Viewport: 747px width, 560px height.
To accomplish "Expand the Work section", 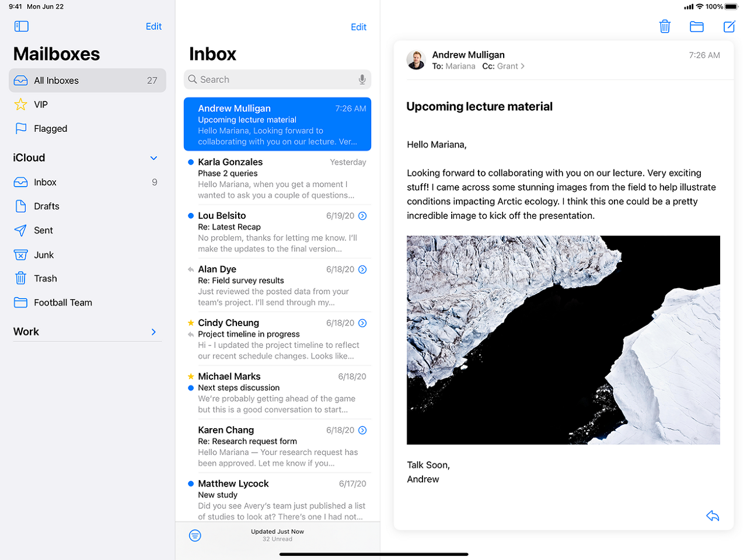I will pos(153,332).
